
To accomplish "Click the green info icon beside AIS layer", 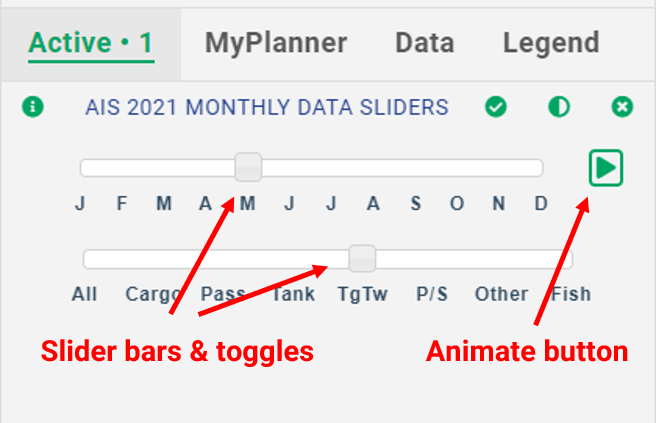I will click(33, 107).
